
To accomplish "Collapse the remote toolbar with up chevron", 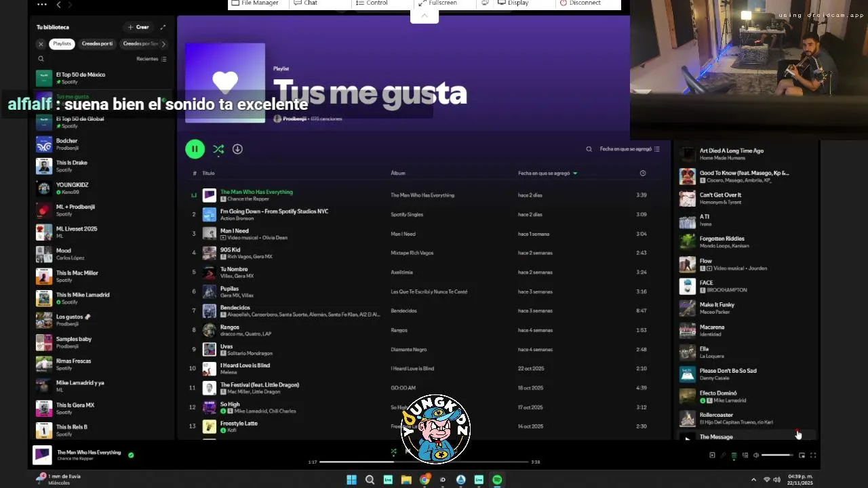I will pyautogui.click(x=425, y=16).
